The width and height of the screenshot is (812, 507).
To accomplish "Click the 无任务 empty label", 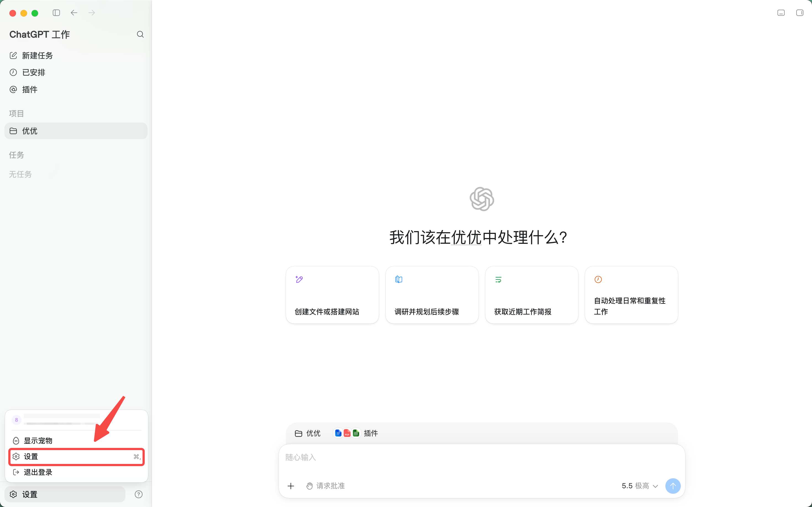I will [x=20, y=174].
